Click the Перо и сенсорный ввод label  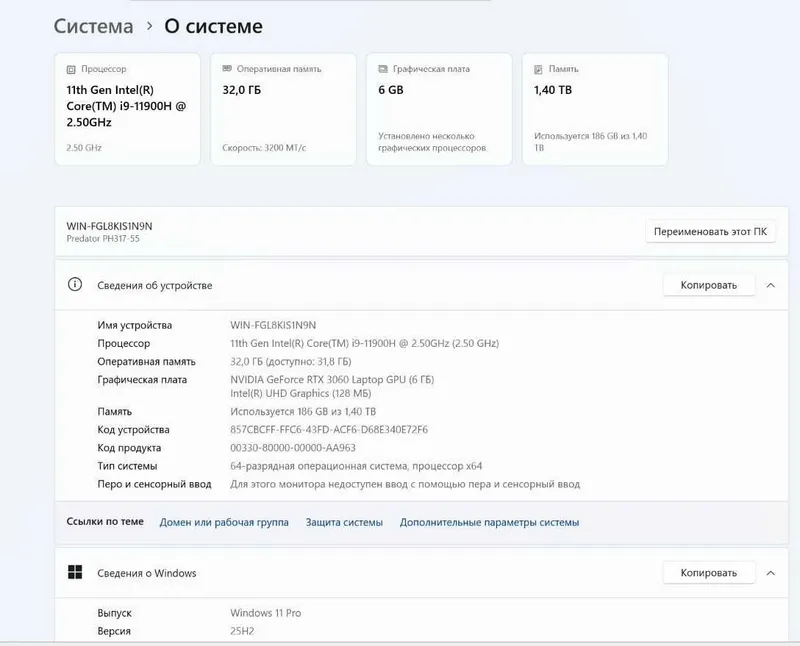[x=154, y=484]
